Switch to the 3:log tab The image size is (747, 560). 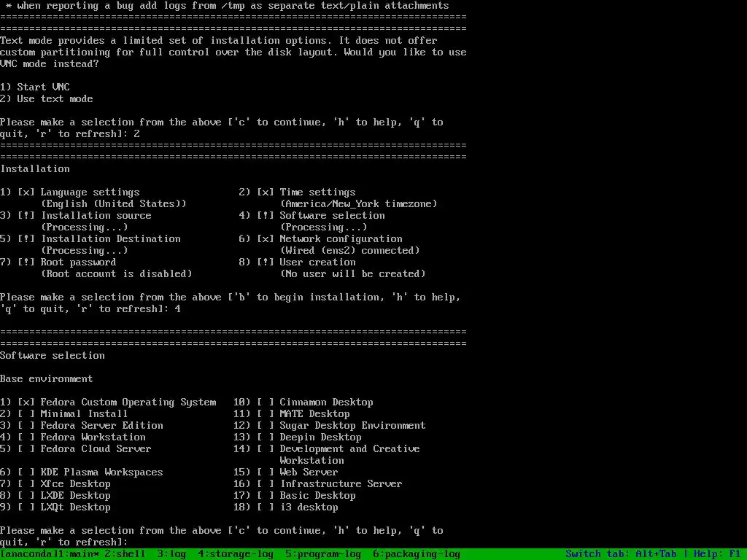171,554
